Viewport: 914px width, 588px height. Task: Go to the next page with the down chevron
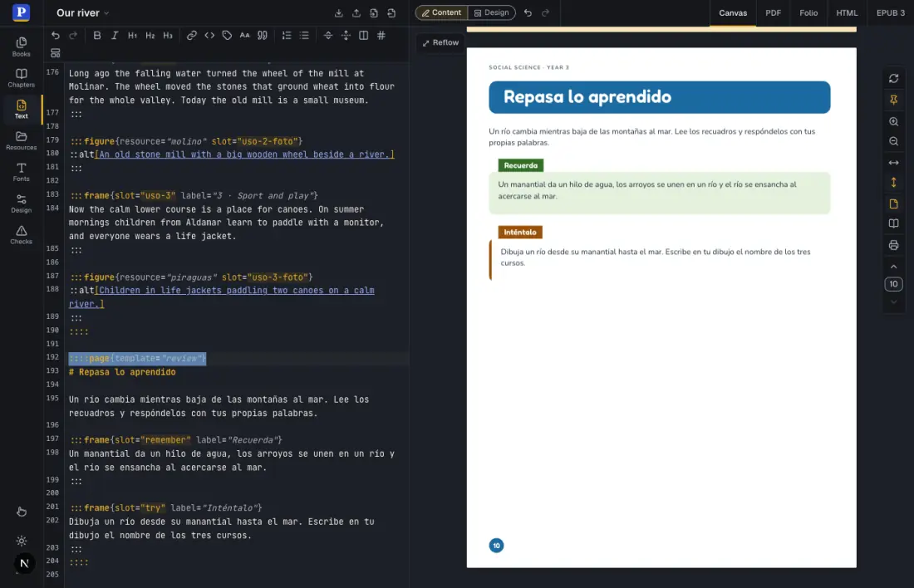893,301
